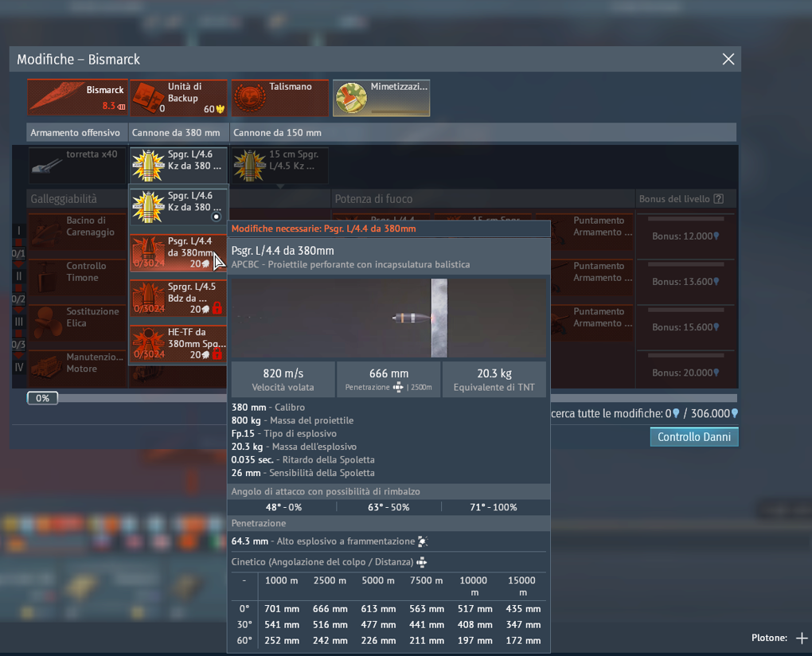Click the Armamento offensivo header

point(76,132)
